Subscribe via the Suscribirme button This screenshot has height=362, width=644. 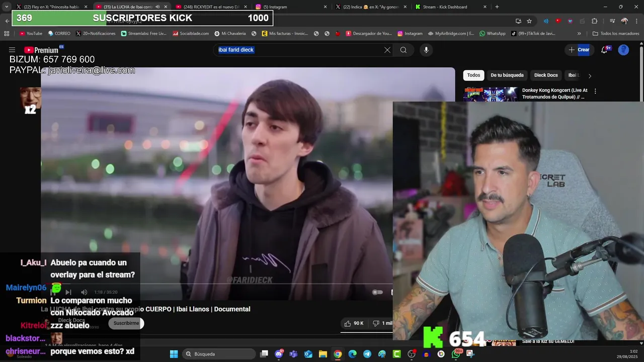pos(126,323)
